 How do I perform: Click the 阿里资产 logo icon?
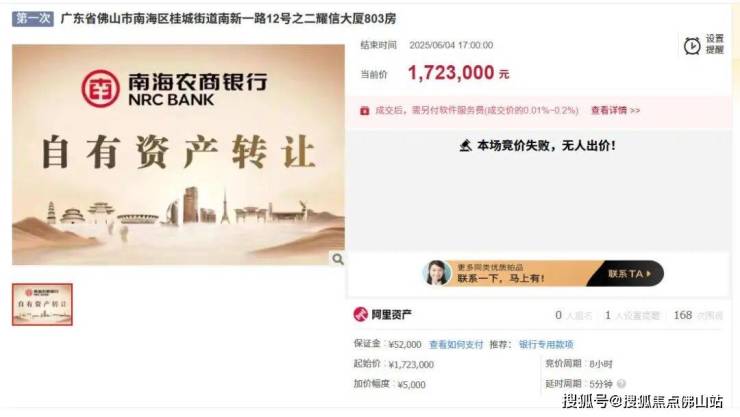[x=361, y=314]
